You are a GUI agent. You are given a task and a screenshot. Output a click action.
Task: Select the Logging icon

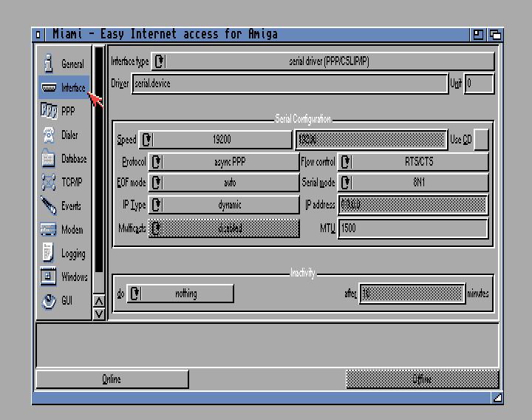(49, 253)
